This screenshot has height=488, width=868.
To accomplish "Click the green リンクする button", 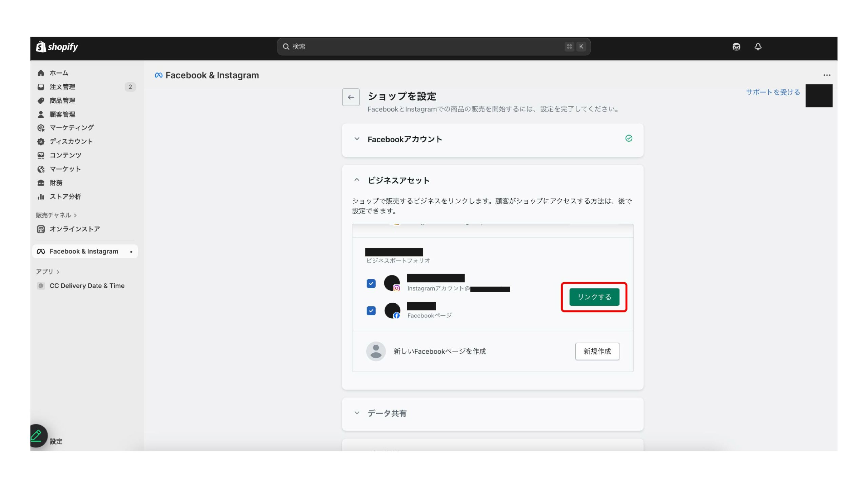I will [x=594, y=297].
